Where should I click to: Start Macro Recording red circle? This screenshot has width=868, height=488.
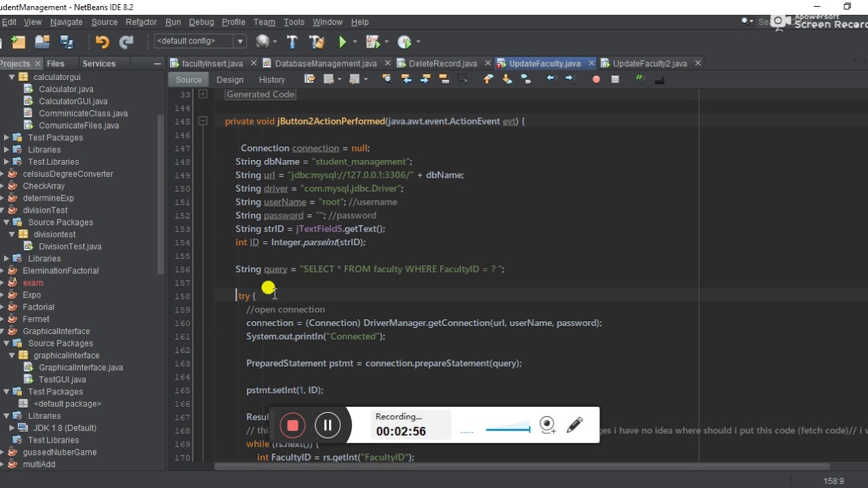click(x=596, y=79)
